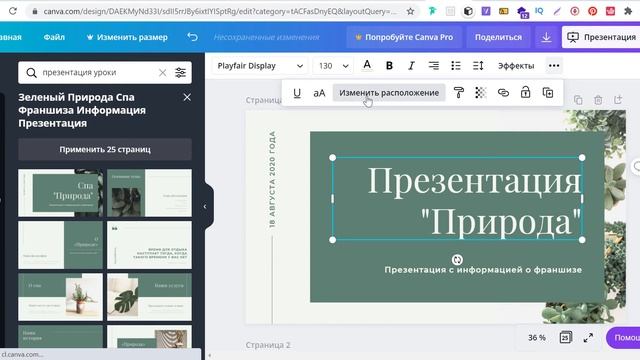Open the transparency checkerboard control
This screenshot has height=360, width=640.
481,93
